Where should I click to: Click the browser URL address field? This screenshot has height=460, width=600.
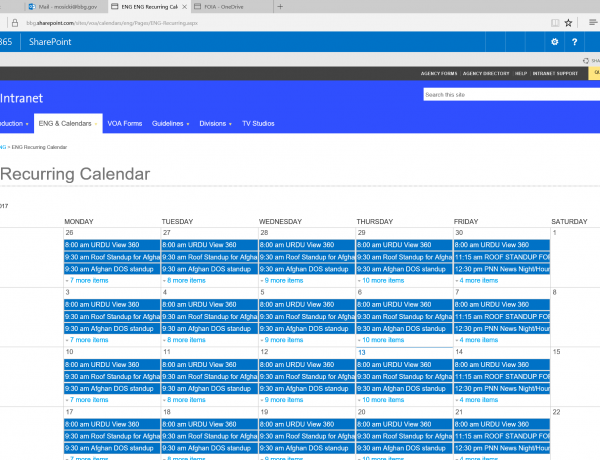pos(112,23)
